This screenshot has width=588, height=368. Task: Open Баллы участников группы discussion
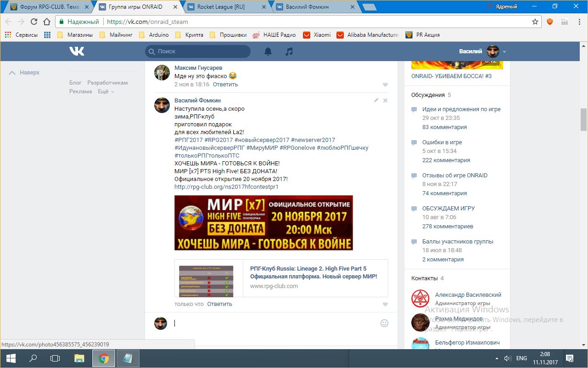(458, 242)
